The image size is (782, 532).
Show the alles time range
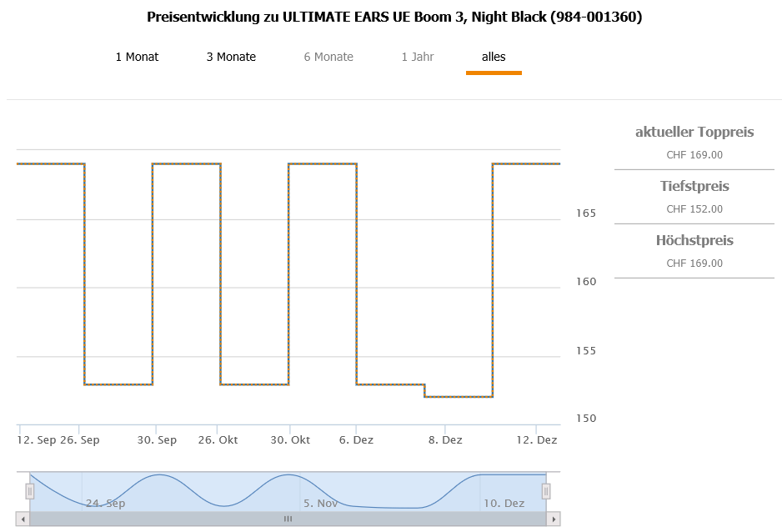click(x=494, y=57)
